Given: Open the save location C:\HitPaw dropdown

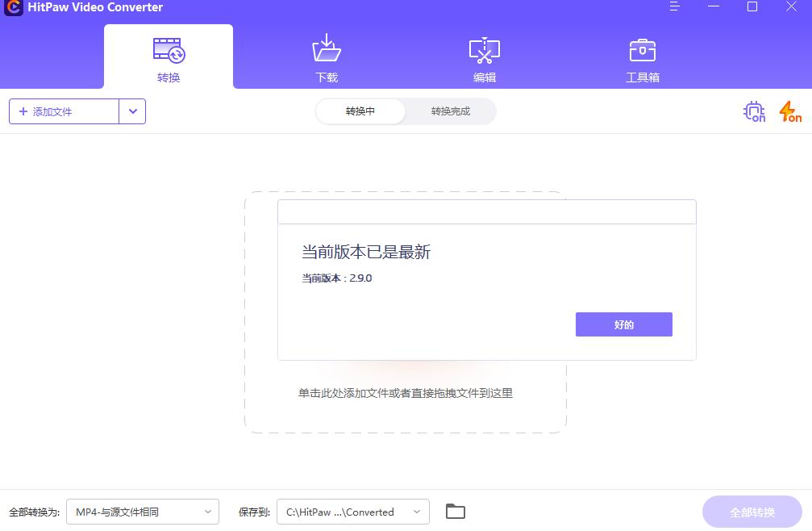Looking at the screenshot, I should point(353,512).
